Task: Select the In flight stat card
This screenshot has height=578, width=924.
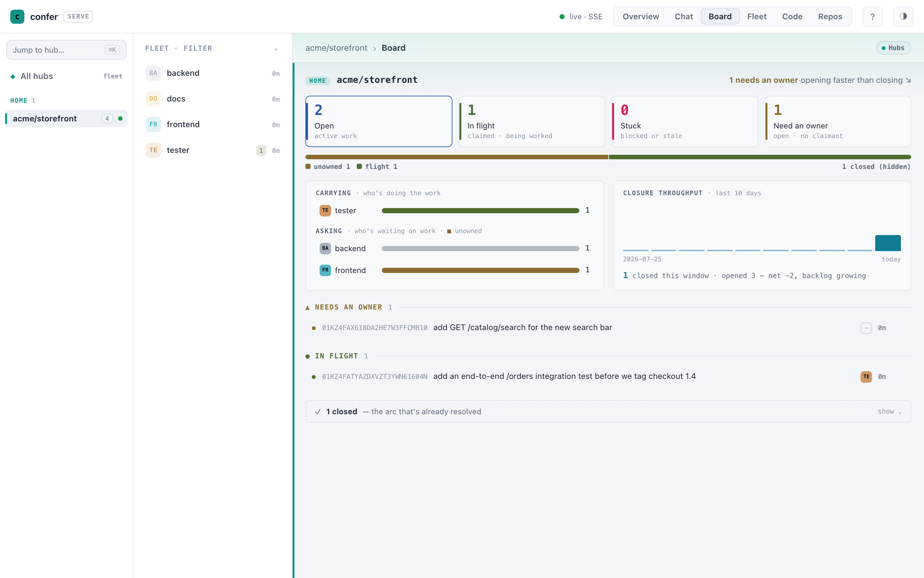Action: (532, 121)
